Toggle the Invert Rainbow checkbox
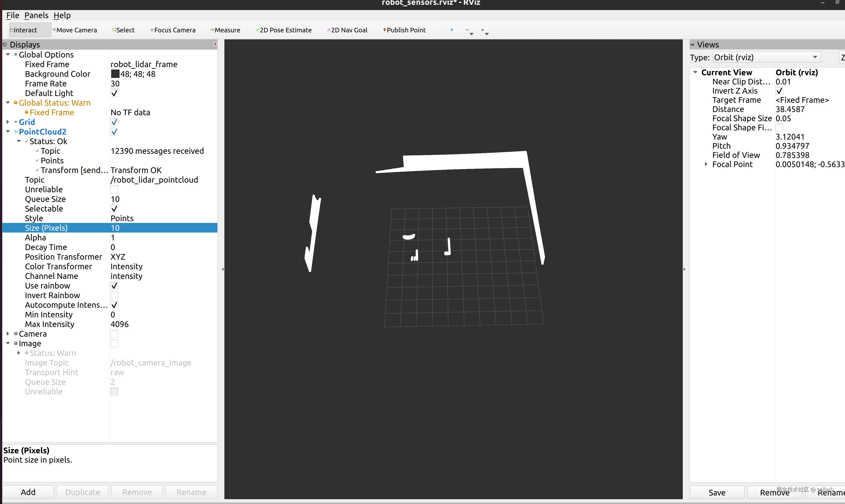 point(114,296)
